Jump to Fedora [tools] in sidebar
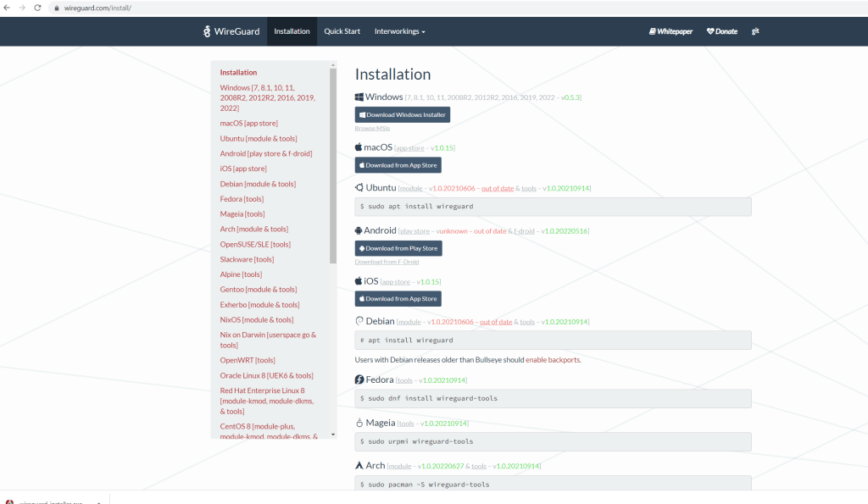Screen dimensions: 868x504 [242, 198]
